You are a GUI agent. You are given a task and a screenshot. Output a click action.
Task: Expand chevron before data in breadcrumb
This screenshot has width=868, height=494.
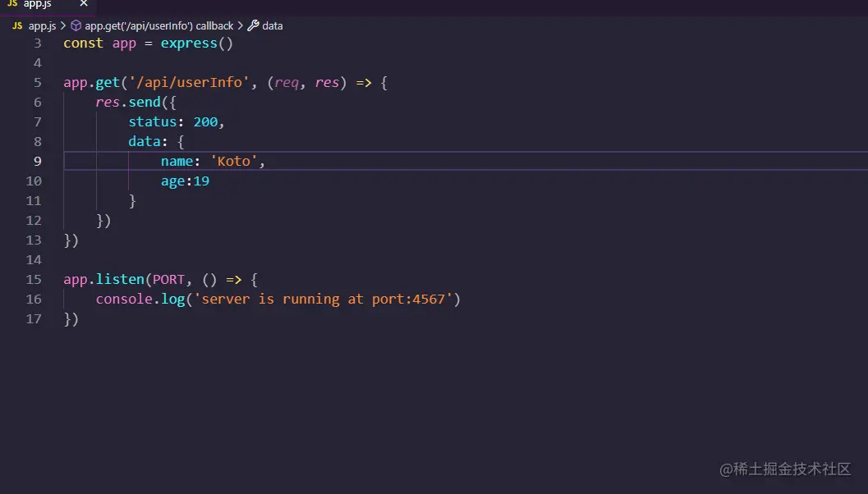coord(241,25)
